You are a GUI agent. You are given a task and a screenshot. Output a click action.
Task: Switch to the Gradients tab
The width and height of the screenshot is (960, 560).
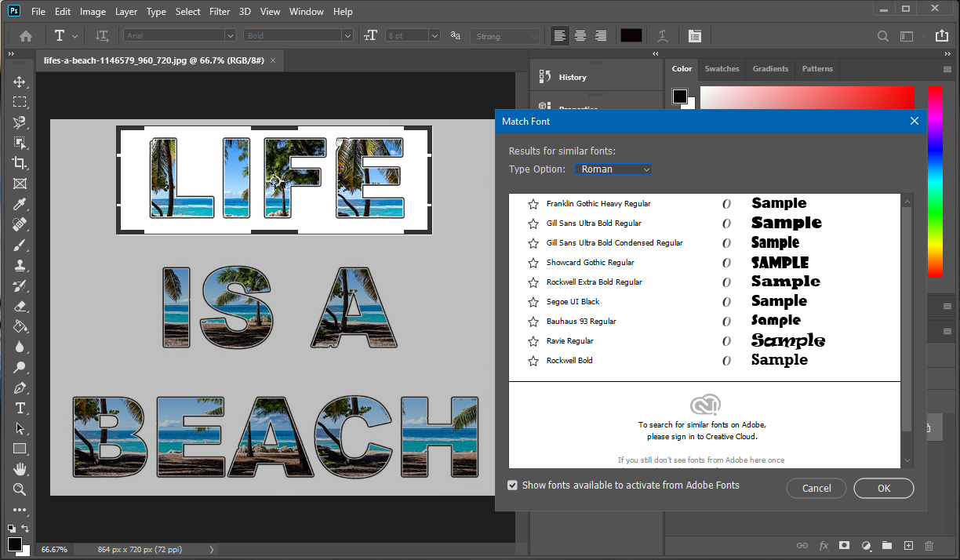[770, 69]
